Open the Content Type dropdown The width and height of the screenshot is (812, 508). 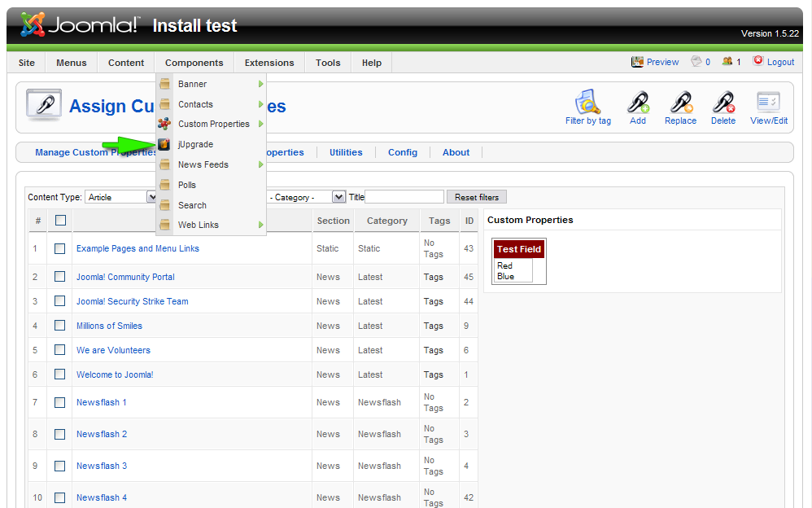point(120,197)
